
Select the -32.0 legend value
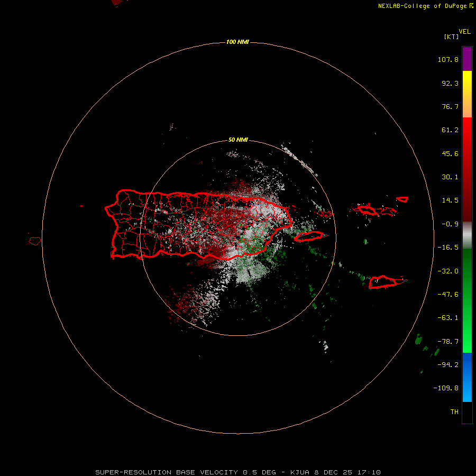click(448, 271)
